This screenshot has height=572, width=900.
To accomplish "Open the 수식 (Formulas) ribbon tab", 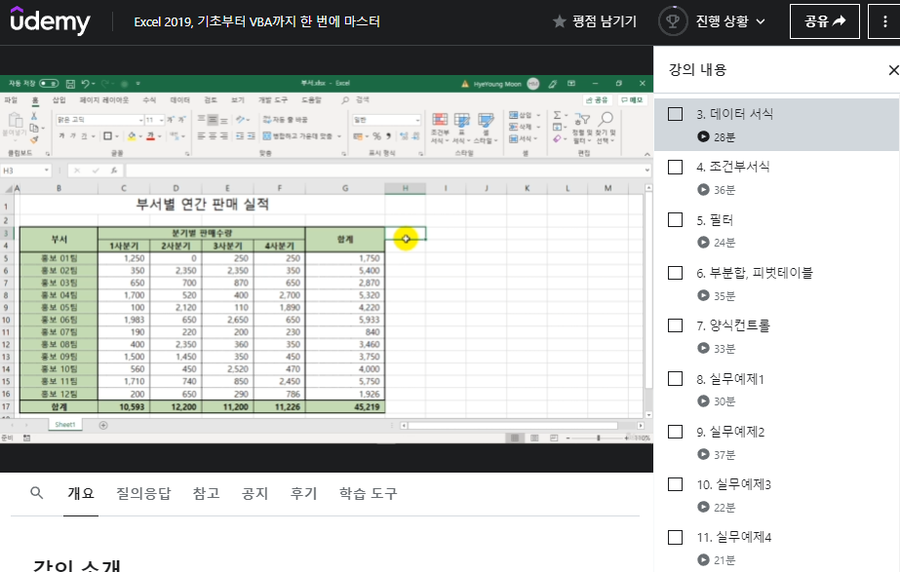I will click(149, 100).
